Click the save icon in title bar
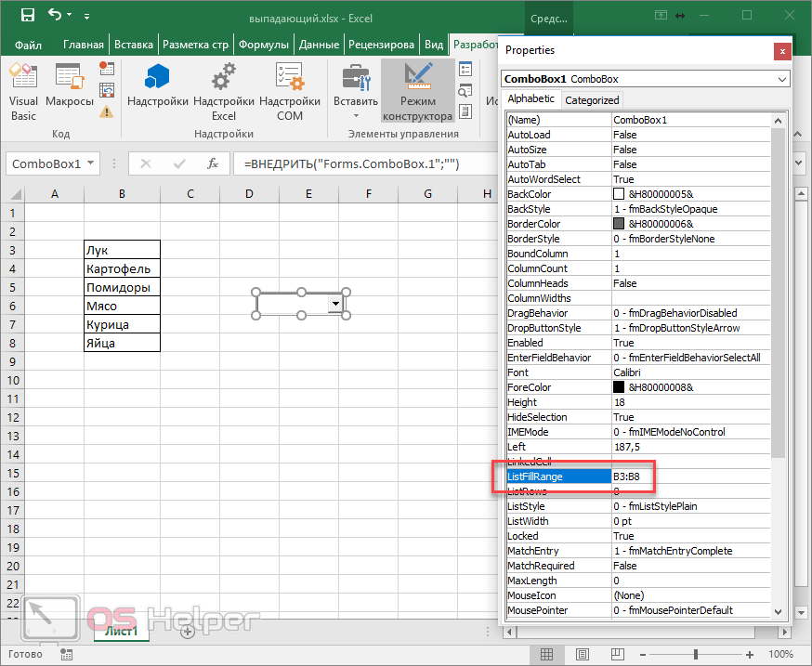The image size is (812, 666). click(x=27, y=16)
